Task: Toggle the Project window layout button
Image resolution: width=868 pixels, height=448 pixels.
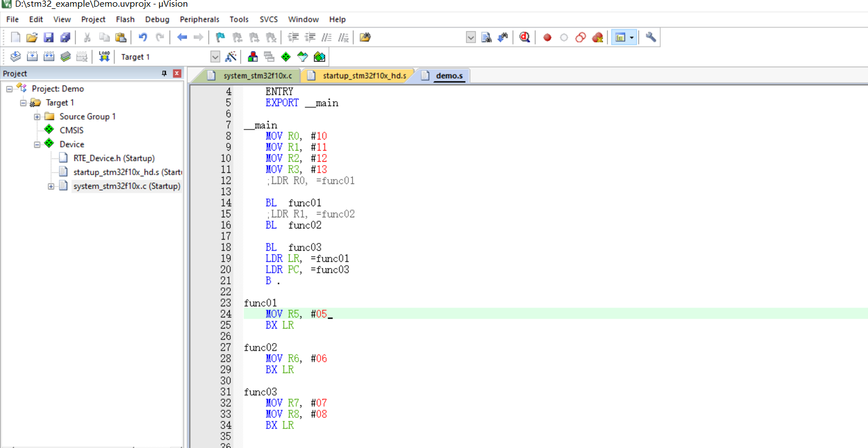Action: coord(620,37)
